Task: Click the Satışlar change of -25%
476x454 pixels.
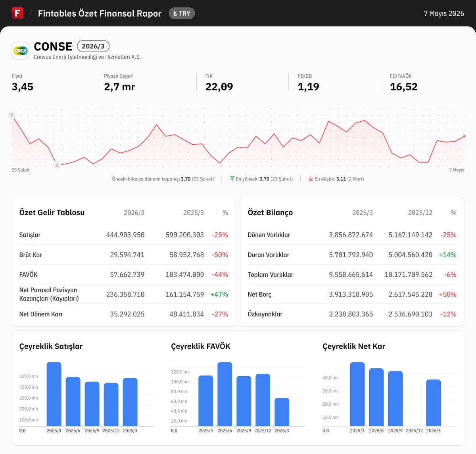Action: click(x=220, y=235)
